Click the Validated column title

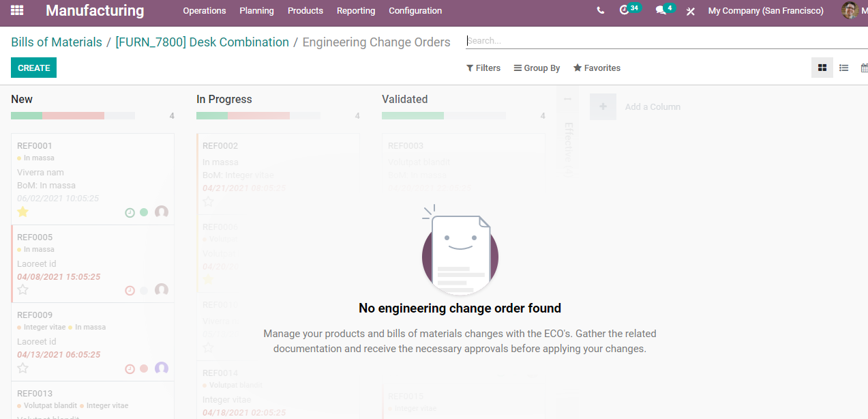point(405,99)
